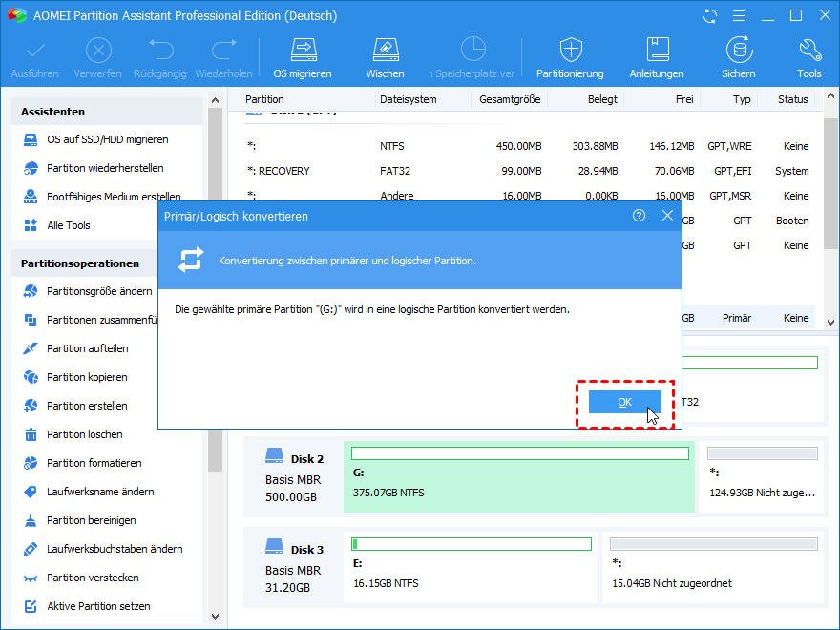Choose Partition löschen operation

[84, 434]
